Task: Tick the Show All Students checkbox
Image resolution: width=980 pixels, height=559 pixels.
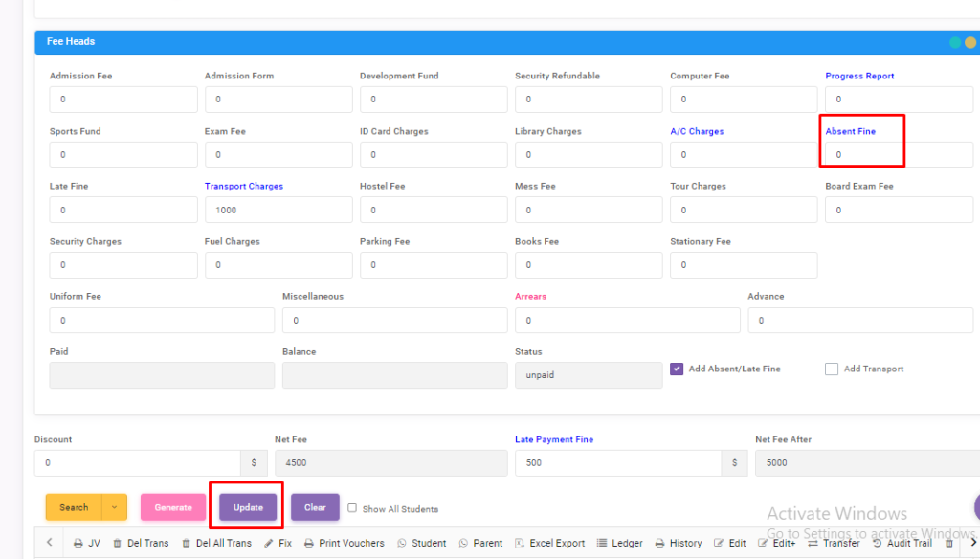Action: coord(352,508)
